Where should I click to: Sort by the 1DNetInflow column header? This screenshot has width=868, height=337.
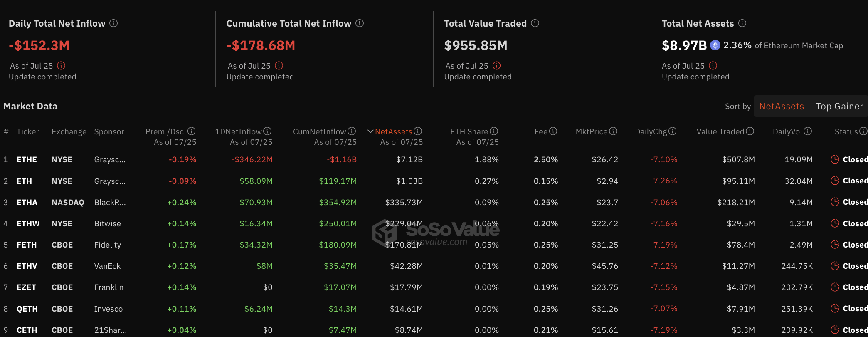[239, 131]
